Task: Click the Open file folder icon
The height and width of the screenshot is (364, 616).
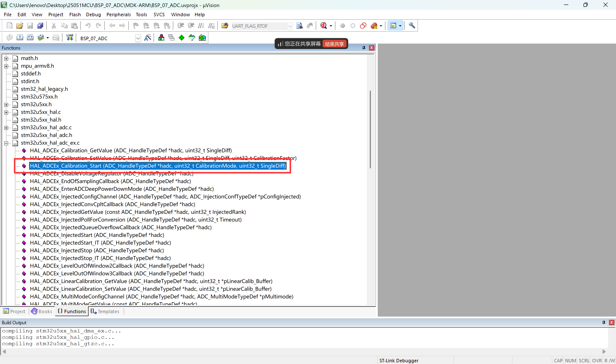Action: [20, 26]
